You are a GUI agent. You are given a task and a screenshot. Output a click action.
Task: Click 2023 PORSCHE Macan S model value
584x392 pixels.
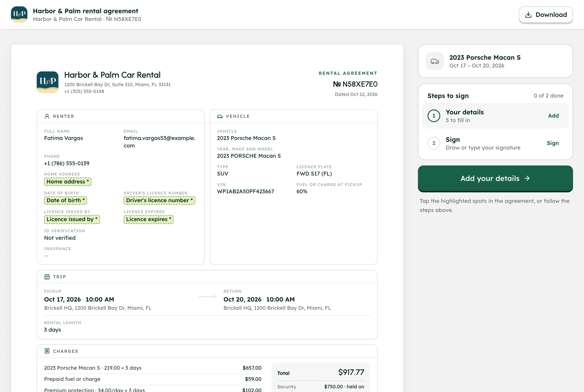coord(249,156)
